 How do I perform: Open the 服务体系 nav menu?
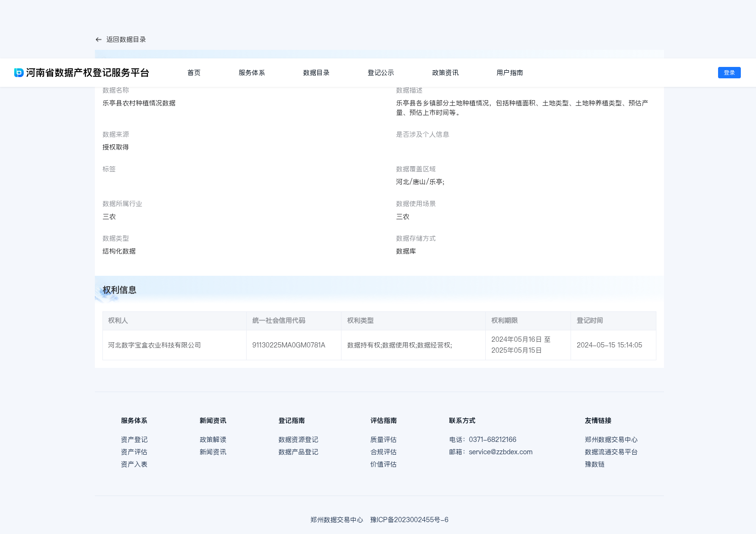point(252,73)
